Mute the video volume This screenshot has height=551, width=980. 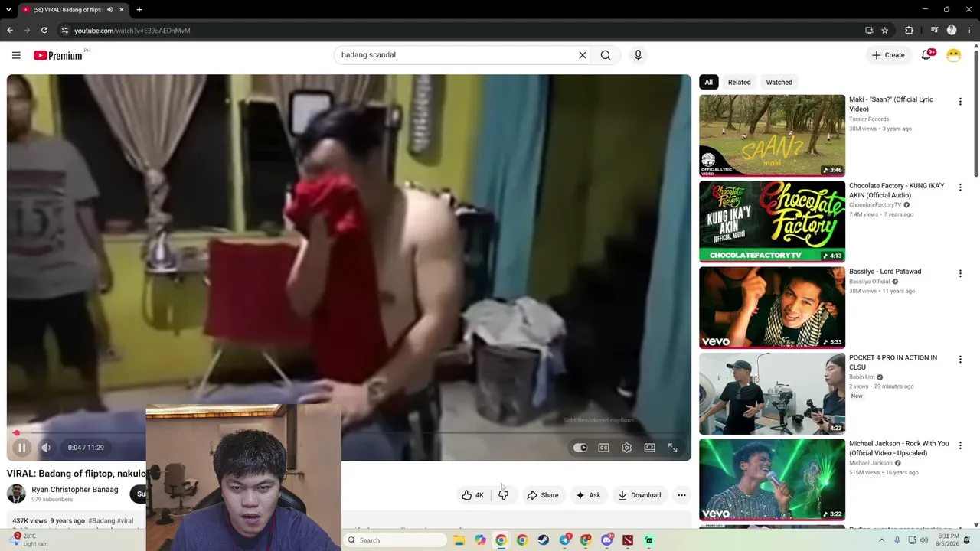click(x=46, y=448)
